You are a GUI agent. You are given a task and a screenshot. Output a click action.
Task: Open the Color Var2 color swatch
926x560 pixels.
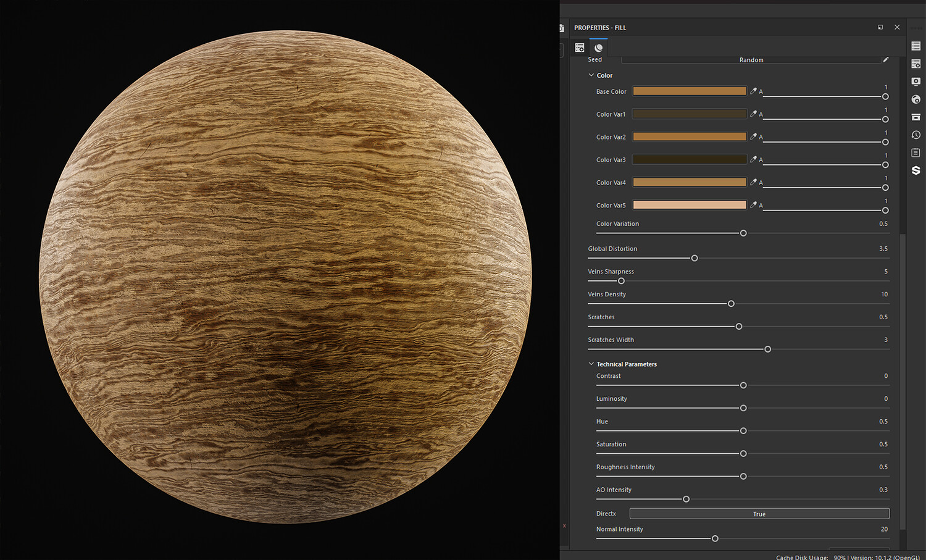click(690, 137)
